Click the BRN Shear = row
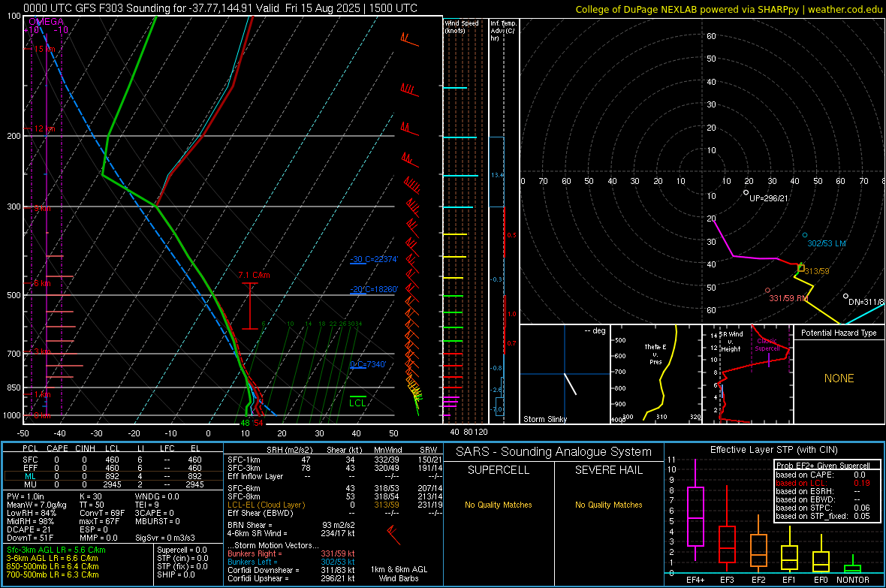886x588 pixels. click(x=291, y=525)
